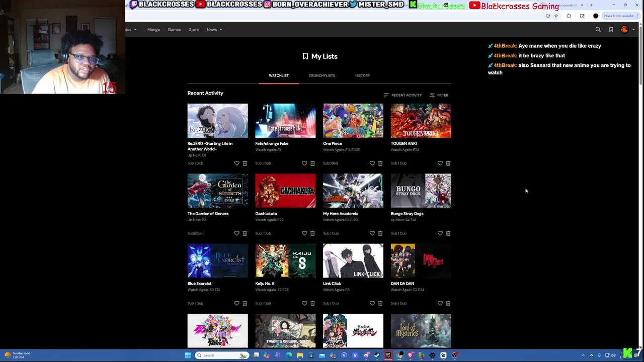Open Lord of Mysteries poster thumbnail

tap(421, 331)
